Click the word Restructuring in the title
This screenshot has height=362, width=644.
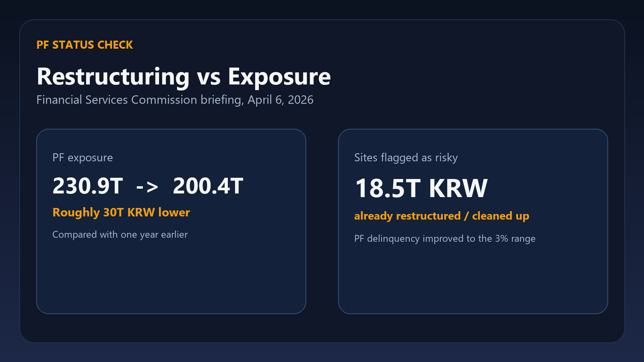[x=113, y=76]
